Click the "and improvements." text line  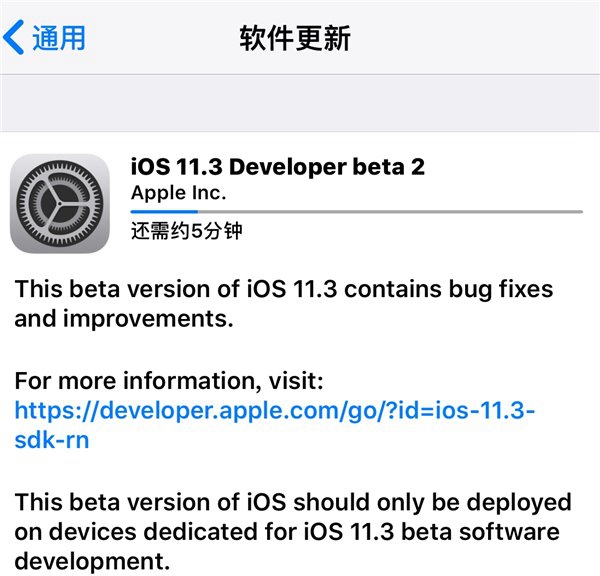click(x=124, y=319)
